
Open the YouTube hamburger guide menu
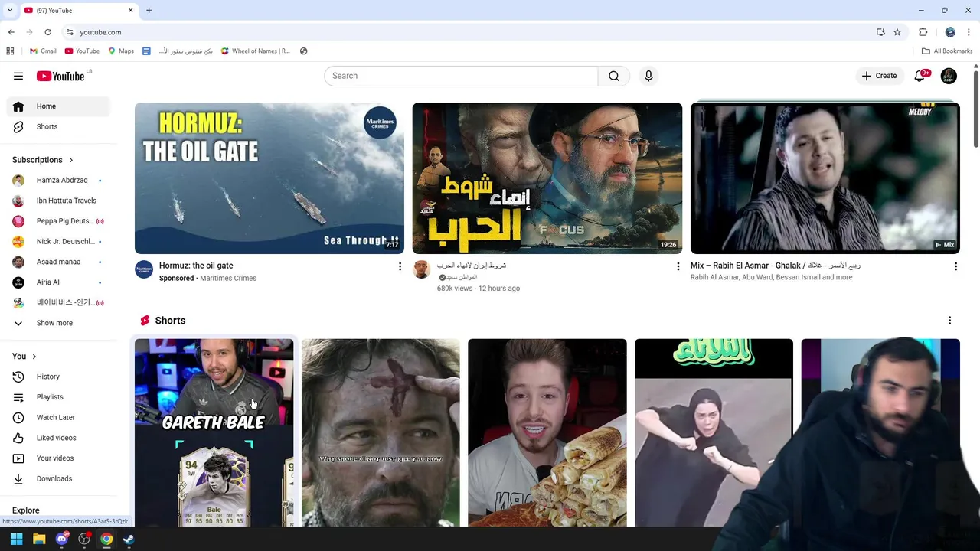(18, 76)
